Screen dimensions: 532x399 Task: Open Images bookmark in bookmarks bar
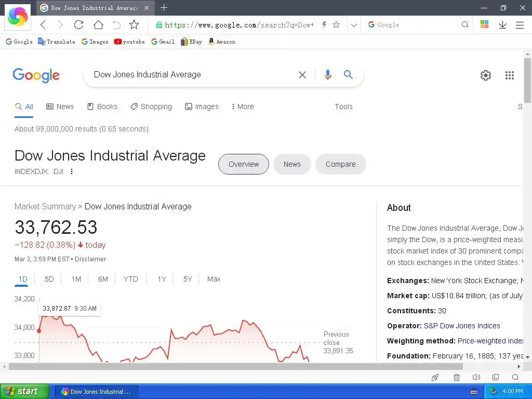click(x=95, y=42)
